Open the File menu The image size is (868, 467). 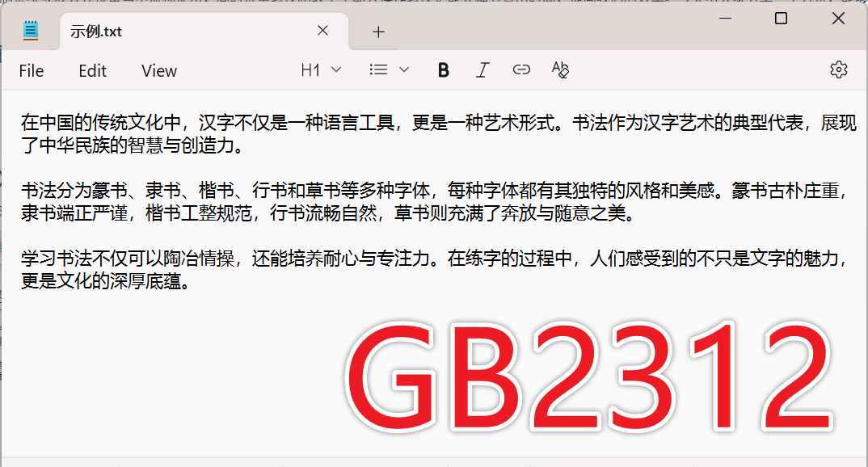point(31,71)
